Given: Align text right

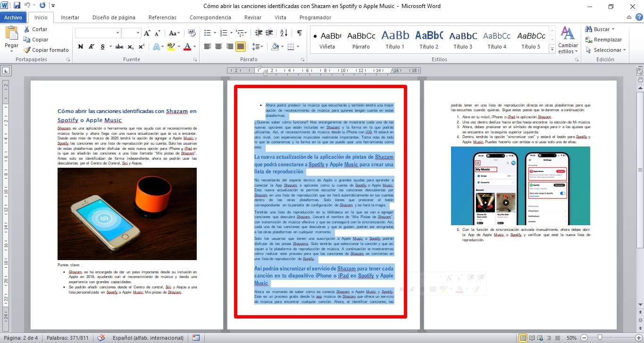Looking at the screenshot, I should pos(230,47).
